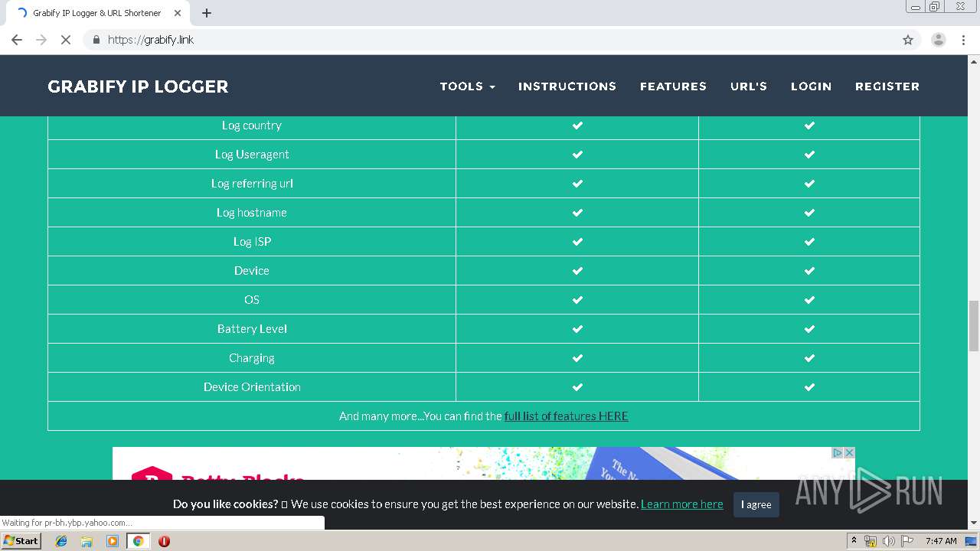This screenshot has width=980, height=551.
Task: Click the 'Log country' table row label
Action: tap(252, 126)
